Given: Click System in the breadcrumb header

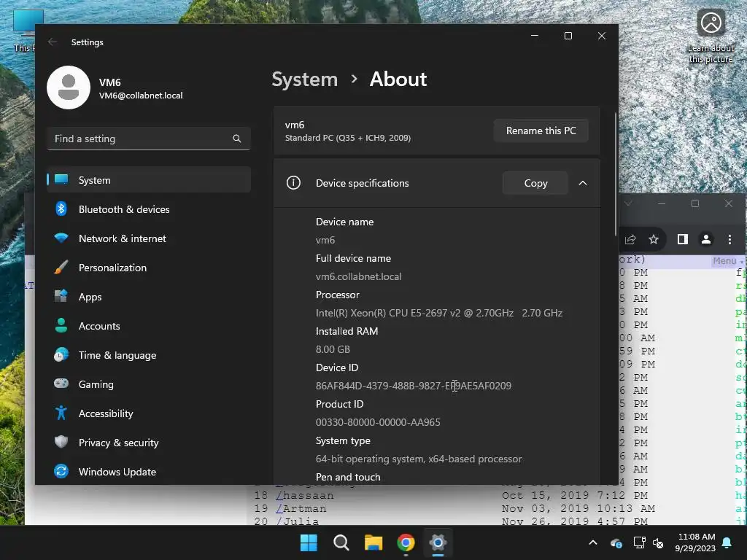Looking at the screenshot, I should pos(304,79).
